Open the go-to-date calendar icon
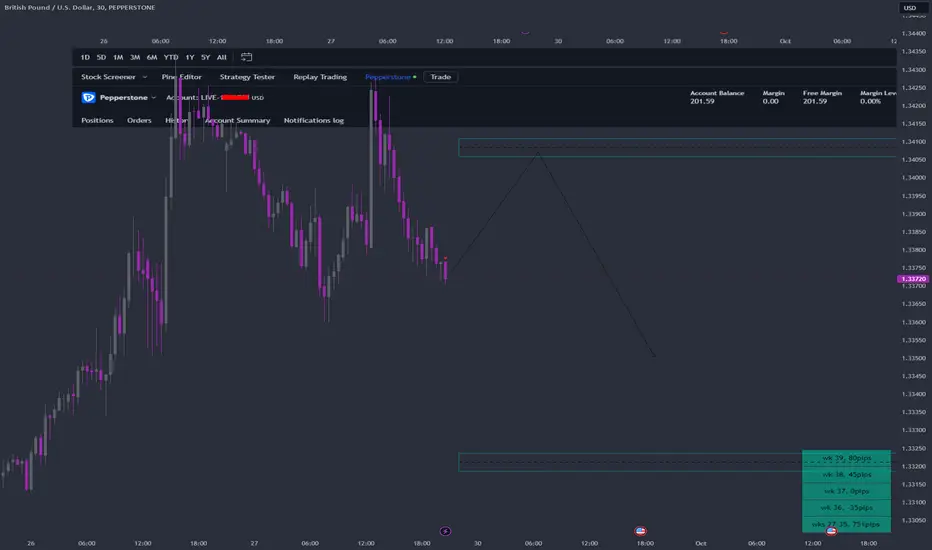The width and height of the screenshot is (932, 550). coord(246,57)
